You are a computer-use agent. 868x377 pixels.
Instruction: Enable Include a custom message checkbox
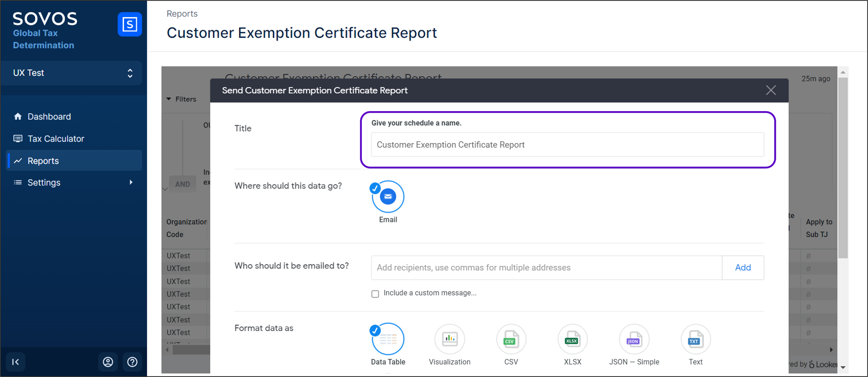(x=375, y=294)
